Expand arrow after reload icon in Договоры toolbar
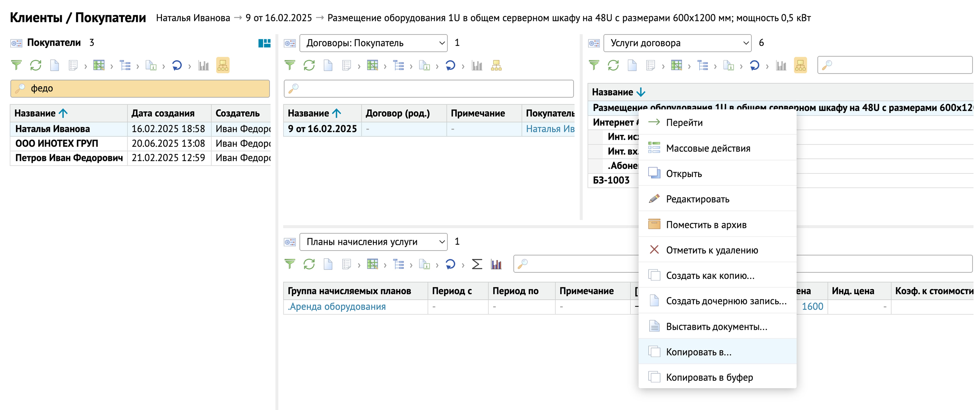Image resolution: width=980 pixels, height=410 pixels. coord(463,66)
